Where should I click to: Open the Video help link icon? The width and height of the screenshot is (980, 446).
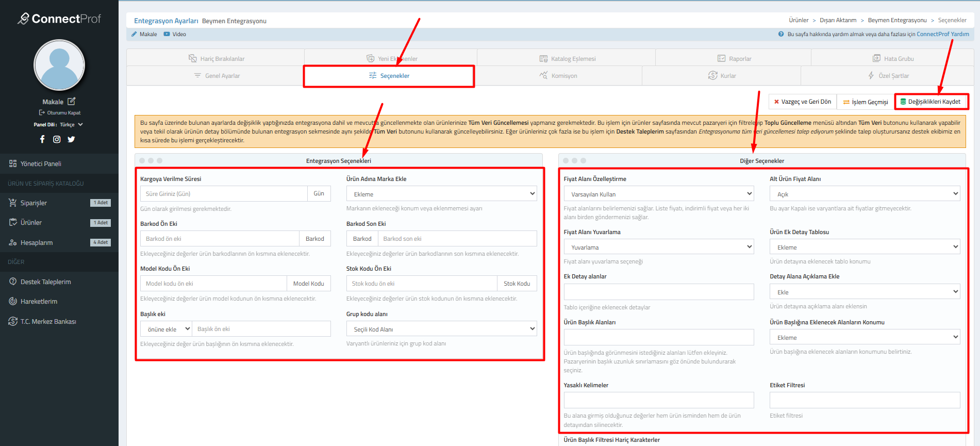click(167, 34)
